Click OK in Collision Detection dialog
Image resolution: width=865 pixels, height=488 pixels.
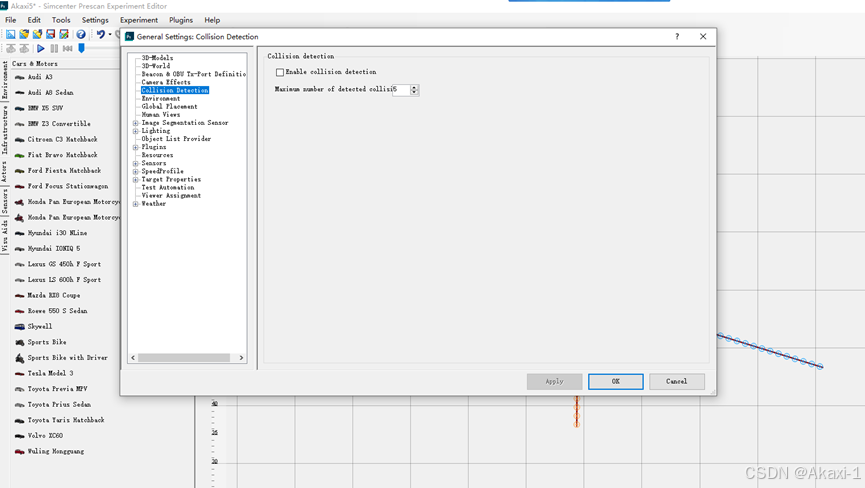coord(616,382)
